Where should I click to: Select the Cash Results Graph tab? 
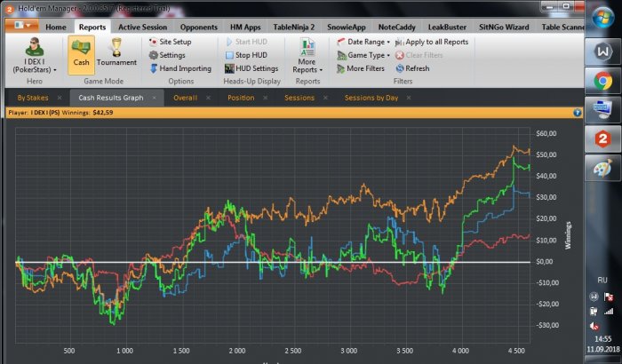[x=111, y=98]
